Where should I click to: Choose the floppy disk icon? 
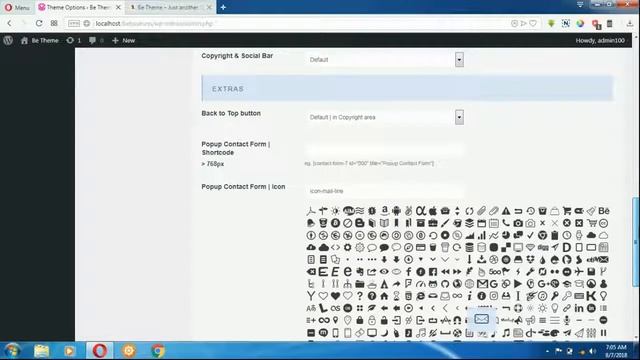pyautogui.click(x=591, y=271)
